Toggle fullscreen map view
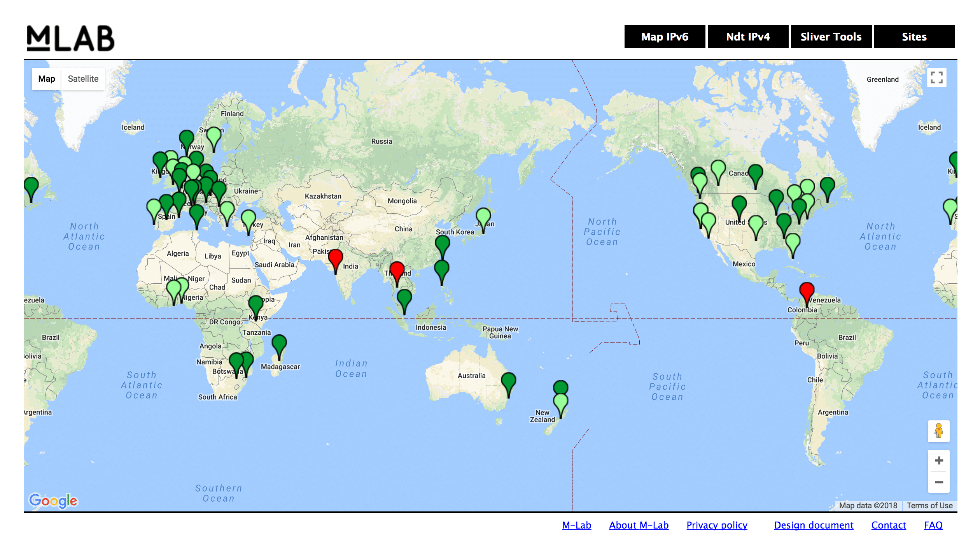The width and height of the screenshot is (980, 534). [936, 77]
